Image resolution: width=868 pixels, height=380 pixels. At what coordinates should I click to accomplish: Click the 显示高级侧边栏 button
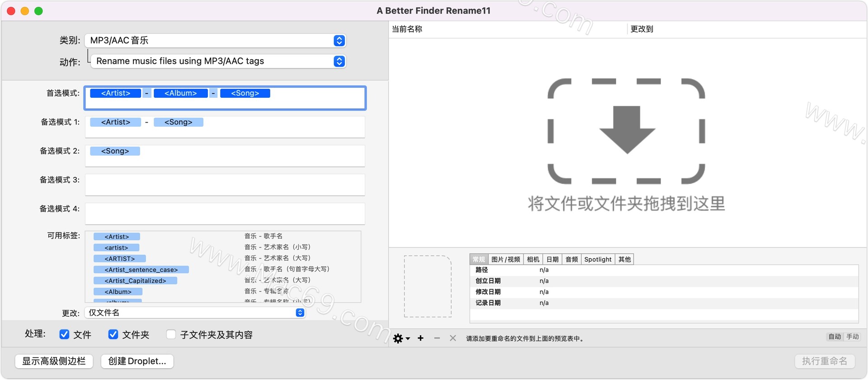tap(54, 361)
